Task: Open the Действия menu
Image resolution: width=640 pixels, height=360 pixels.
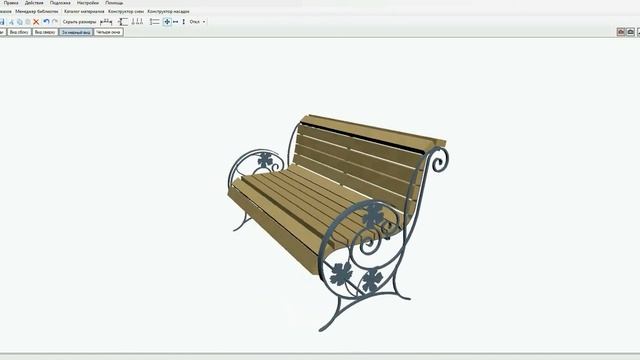Action: [x=34, y=3]
